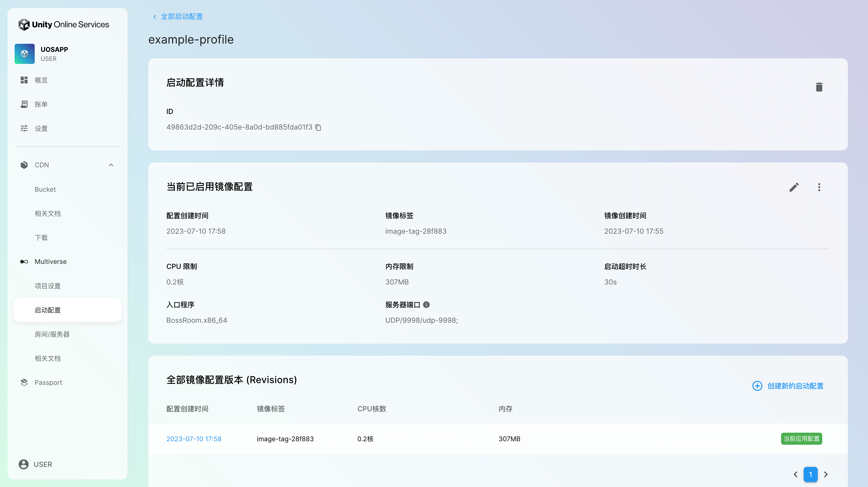The image size is (868, 487).
Task: Open revision 2023-07-10 17:58 link
Action: (x=194, y=439)
